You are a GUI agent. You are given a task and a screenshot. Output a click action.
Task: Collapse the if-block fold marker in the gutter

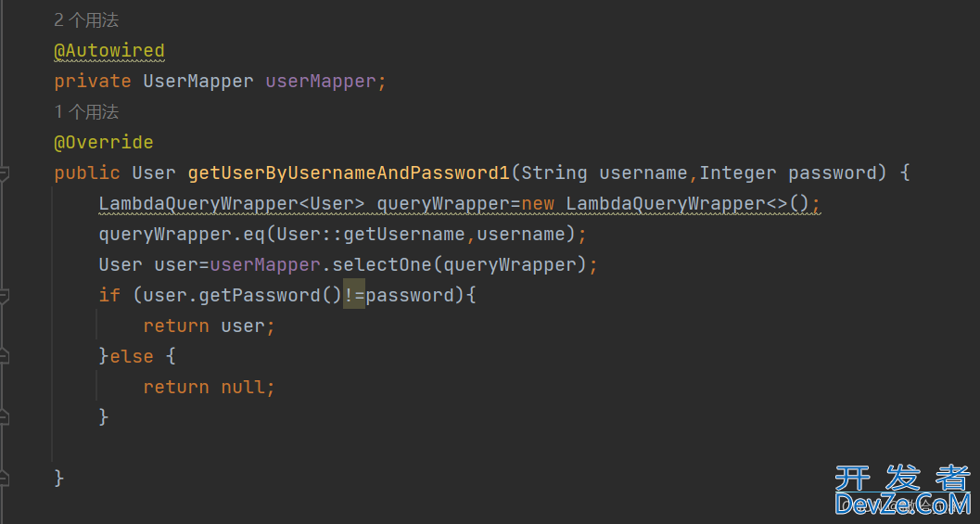coord(4,296)
